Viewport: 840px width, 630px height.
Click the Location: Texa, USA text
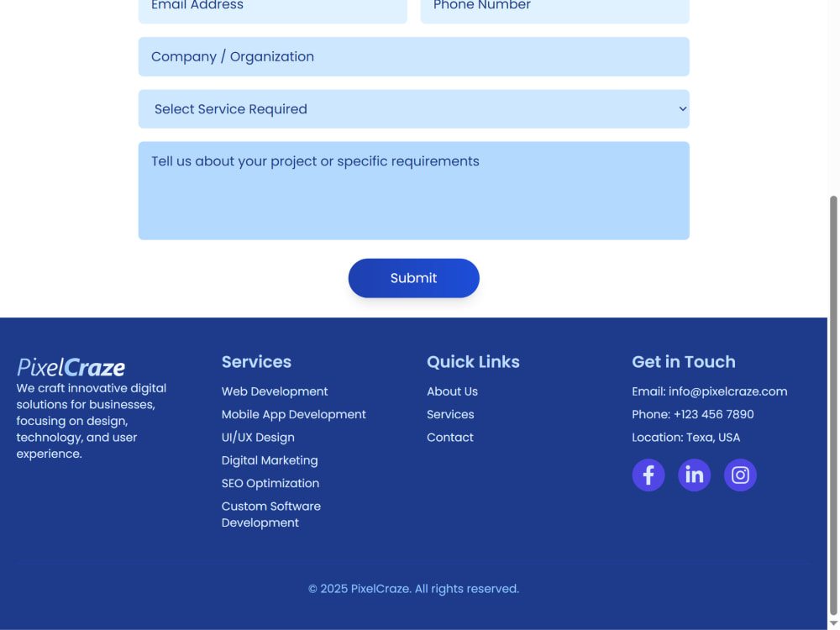(x=685, y=438)
